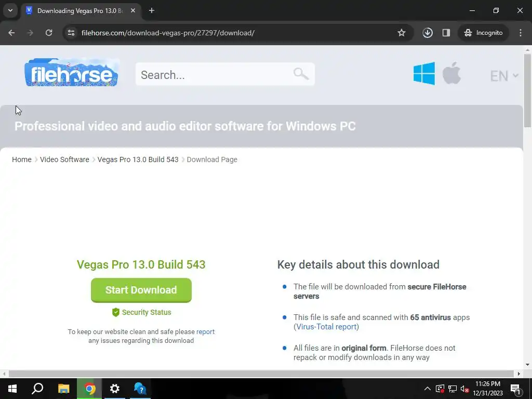The height and width of the screenshot is (399, 532).
Task: Open Vegas Pro 13.0 Build 543 breadcrumb
Action: (x=138, y=159)
